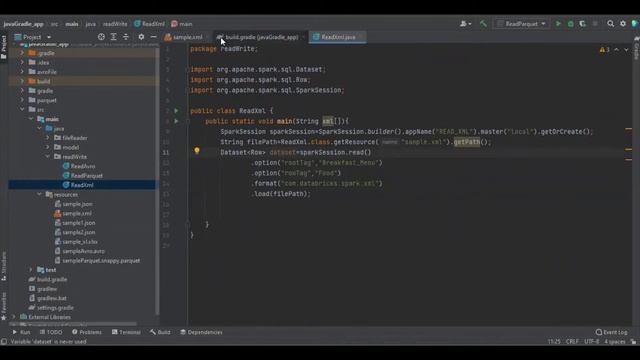Open the Problems tool window tab

(87, 332)
